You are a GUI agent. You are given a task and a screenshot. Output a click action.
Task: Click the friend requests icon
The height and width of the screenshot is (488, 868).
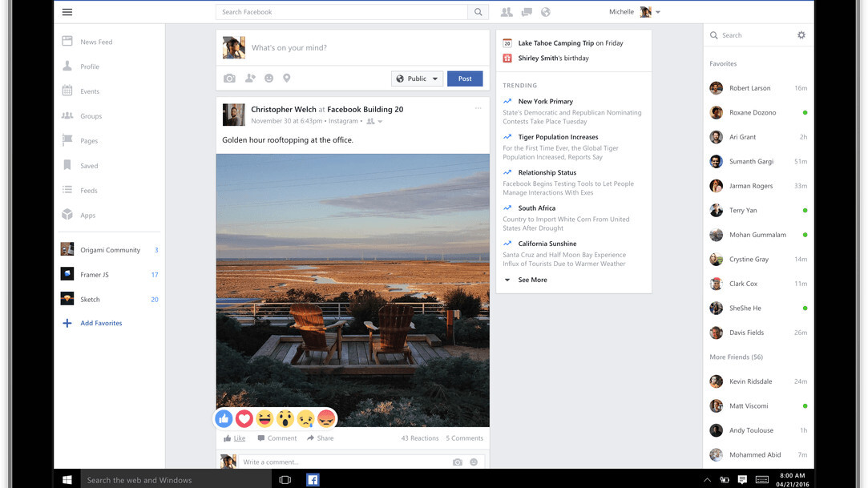point(507,12)
